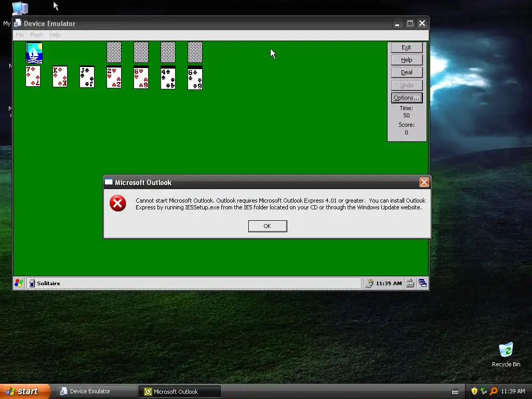Click the Score: 0 readout
The width and height of the screenshot is (532, 399).
[406, 129]
